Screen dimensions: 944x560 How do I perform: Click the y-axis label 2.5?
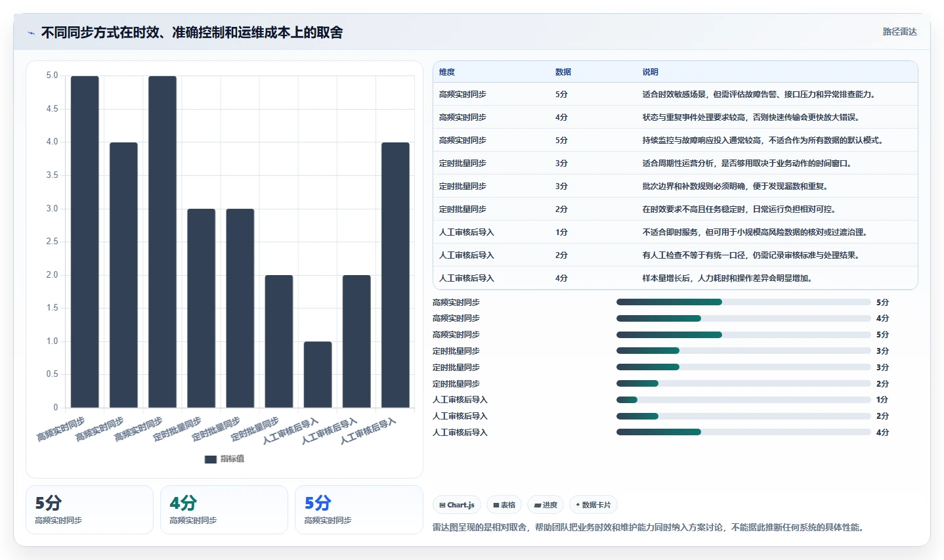pyautogui.click(x=52, y=242)
